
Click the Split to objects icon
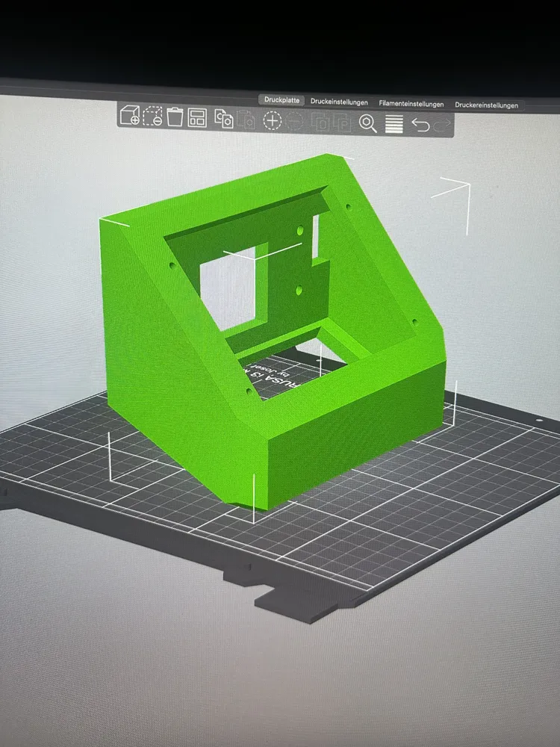coord(321,123)
